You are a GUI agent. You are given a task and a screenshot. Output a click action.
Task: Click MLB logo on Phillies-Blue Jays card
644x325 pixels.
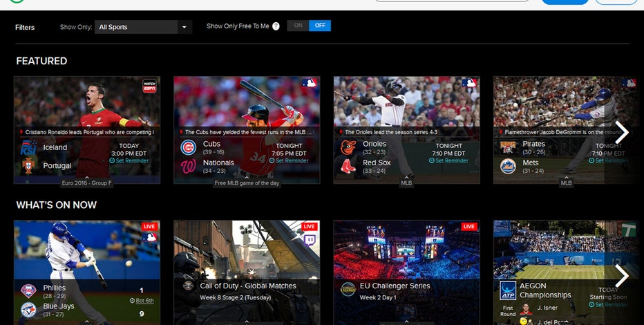149,237
